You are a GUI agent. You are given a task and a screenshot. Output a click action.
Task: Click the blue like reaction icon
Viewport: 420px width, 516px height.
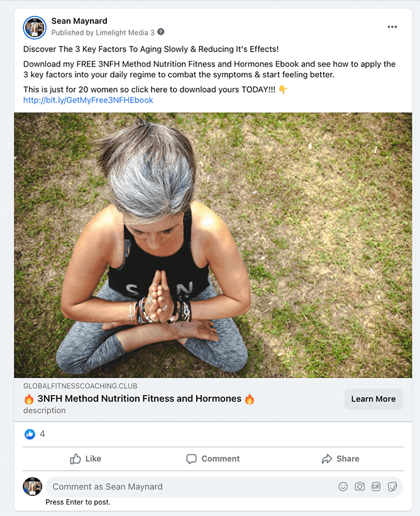pyautogui.click(x=30, y=434)
